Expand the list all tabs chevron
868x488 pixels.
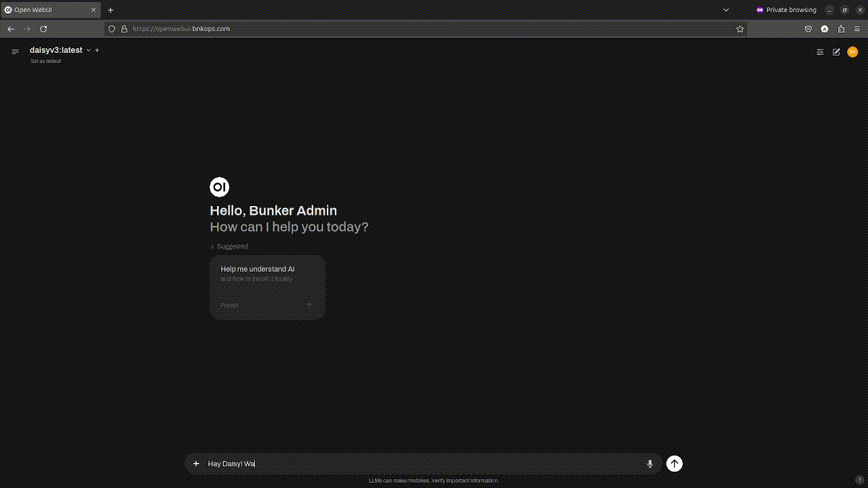(x=726, y=10)
